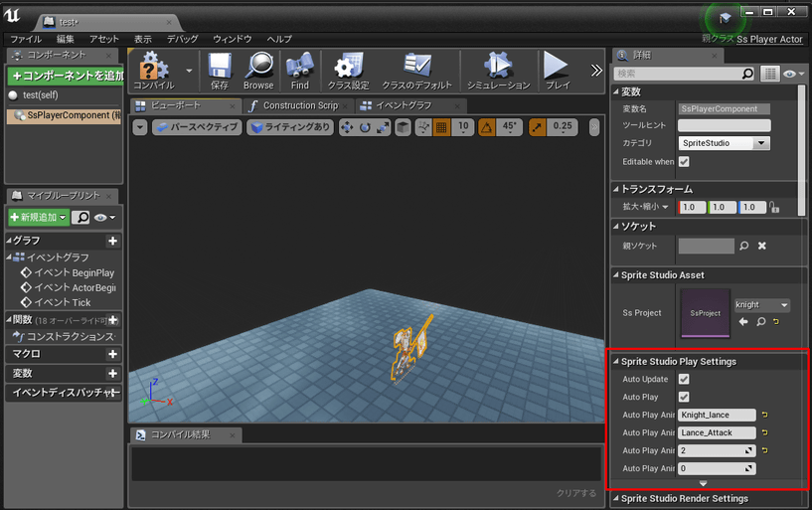The image size is (812, 510).
Task: Click the Compile (コンパイル) toolbar icon
Action: point(154,72)
